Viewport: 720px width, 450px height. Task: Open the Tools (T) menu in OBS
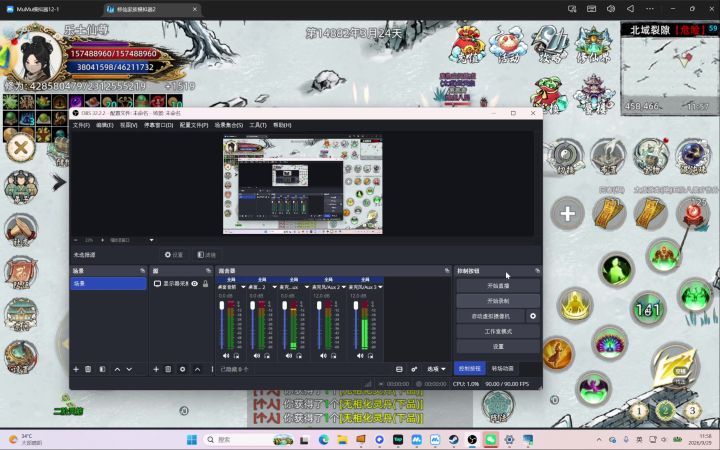coord(258,125)
